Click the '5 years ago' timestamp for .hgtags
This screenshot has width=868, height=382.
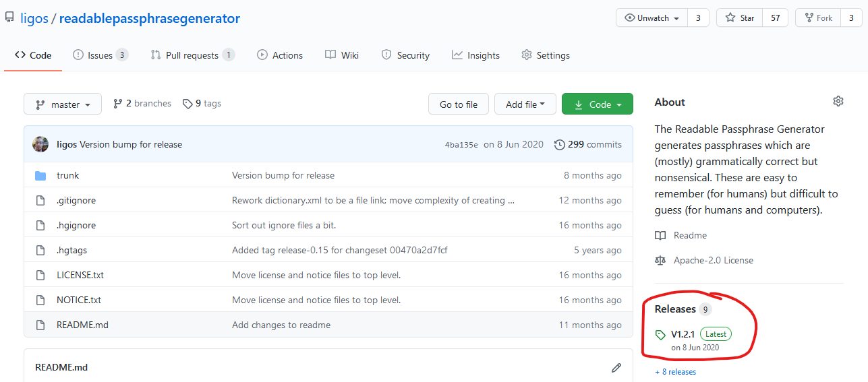point(598,250)
